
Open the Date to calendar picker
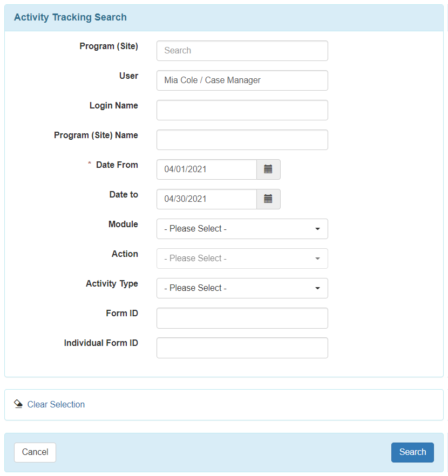tap(268, 199)
